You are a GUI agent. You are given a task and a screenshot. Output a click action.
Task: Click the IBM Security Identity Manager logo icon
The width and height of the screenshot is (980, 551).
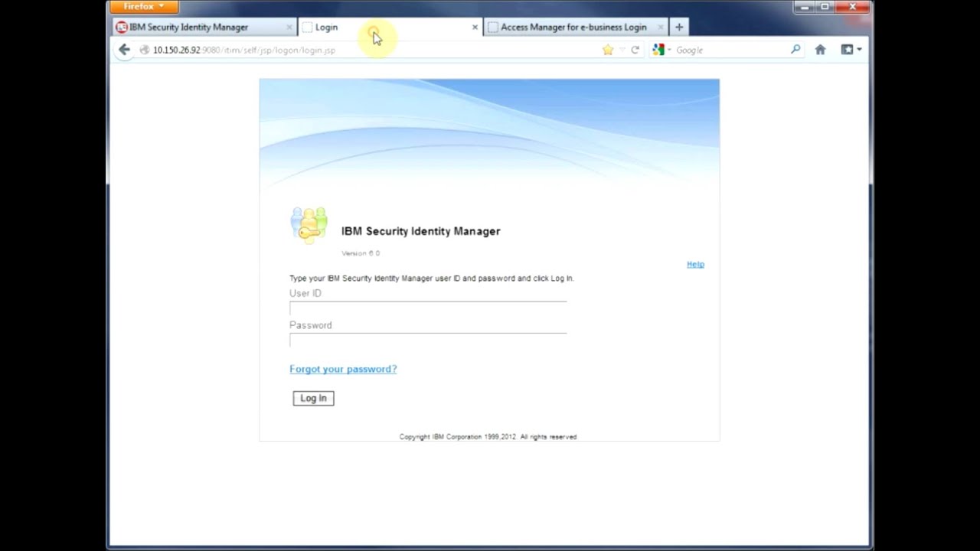coord(309,225)
